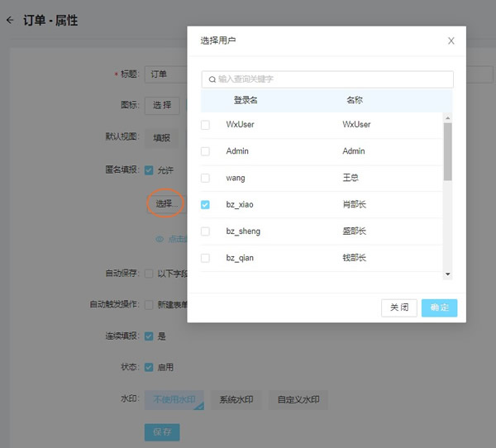This screenshot has height=448, width=496.
Task: Click the scrollbar down arrow in user list
Action: (x=448, y=274)
